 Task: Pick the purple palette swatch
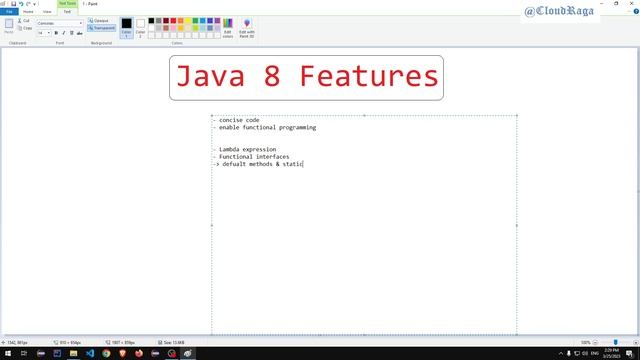[218, 20]
